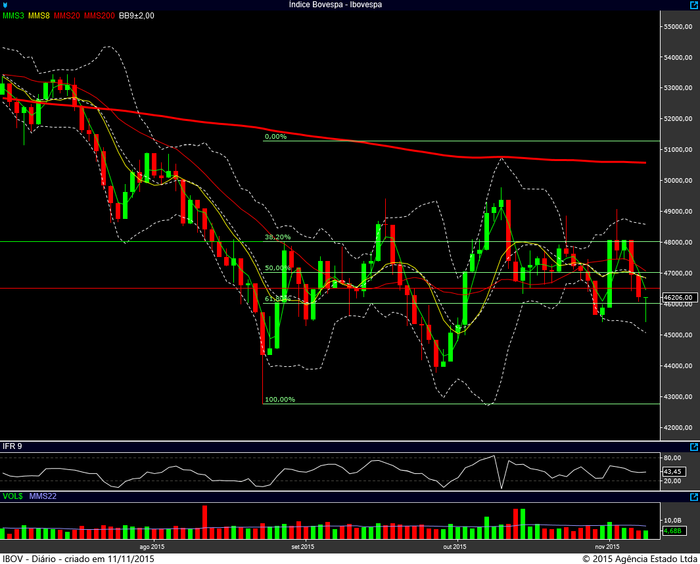Select the MMS20 legend label

[x=67, y=16]
